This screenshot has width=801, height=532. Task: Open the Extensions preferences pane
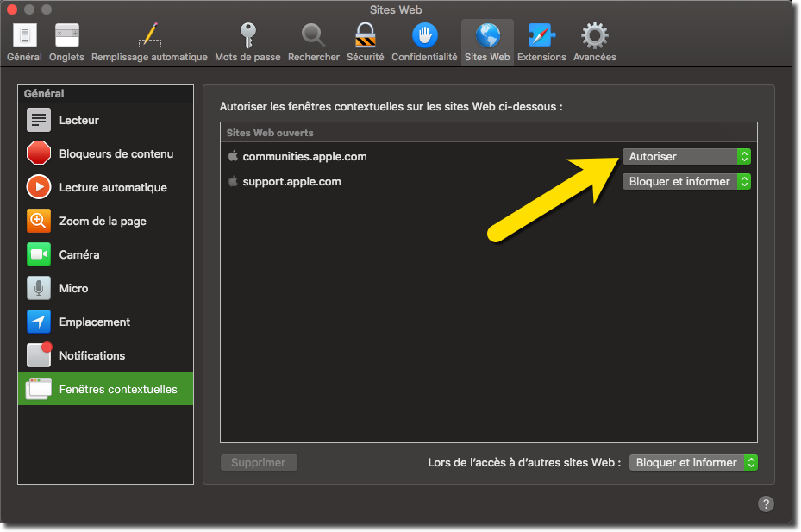(541, 41)
